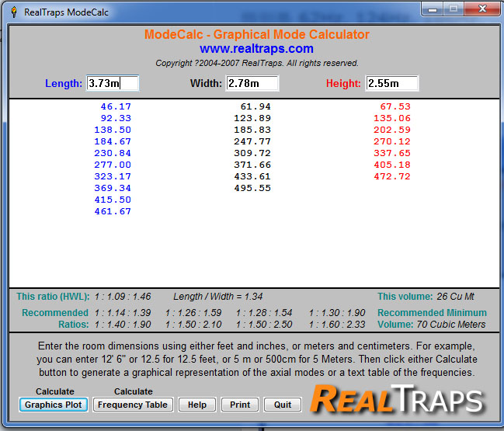Maximize the ModeCalc window
Screen dimensions: 504x431
click(x=453, y=9)
